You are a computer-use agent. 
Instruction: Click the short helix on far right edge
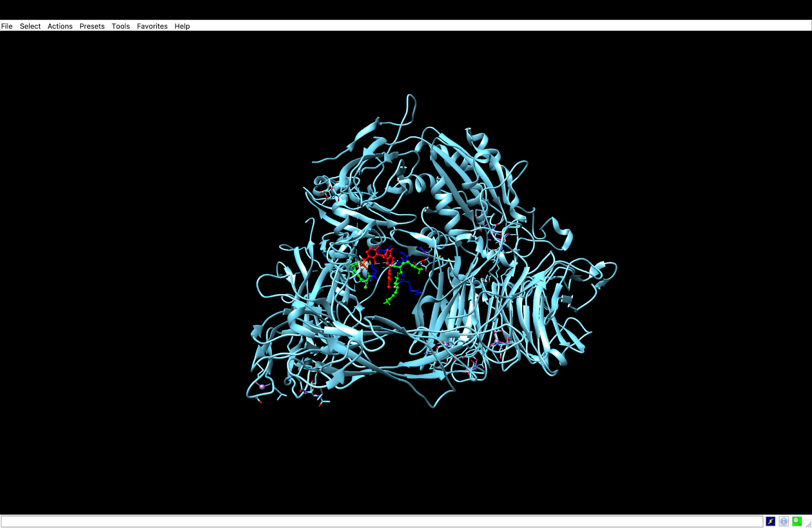564,233
